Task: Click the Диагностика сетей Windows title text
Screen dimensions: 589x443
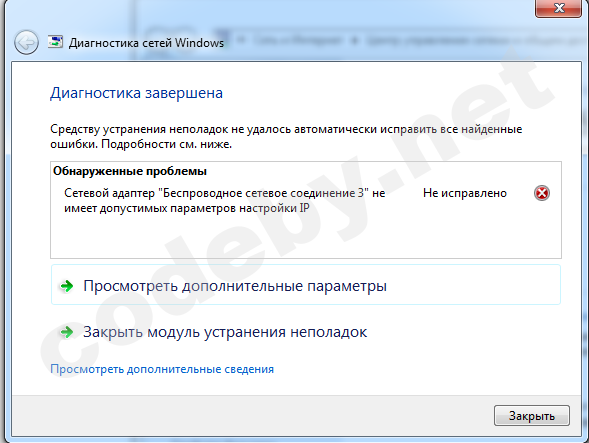Action: point(146,42)
